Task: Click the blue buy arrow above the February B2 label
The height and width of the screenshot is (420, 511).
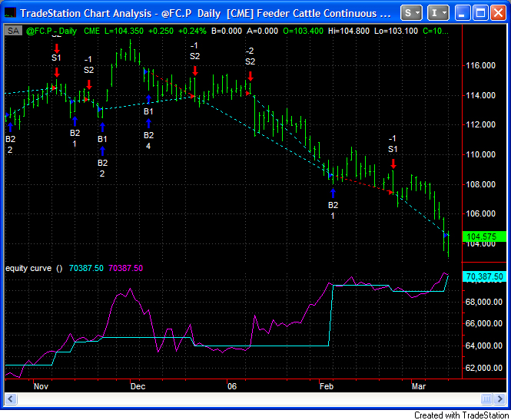Action: [333, 192]
